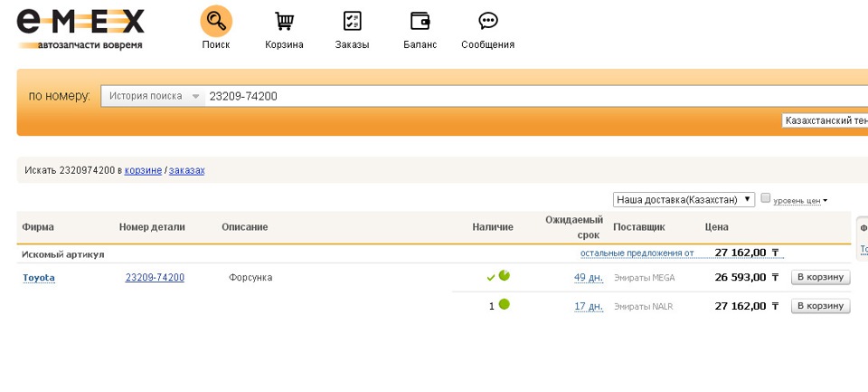Open the Наша доставка(Казахстан) dropdown
This screenshot has height=392, width=868.
tap(684, 199)
